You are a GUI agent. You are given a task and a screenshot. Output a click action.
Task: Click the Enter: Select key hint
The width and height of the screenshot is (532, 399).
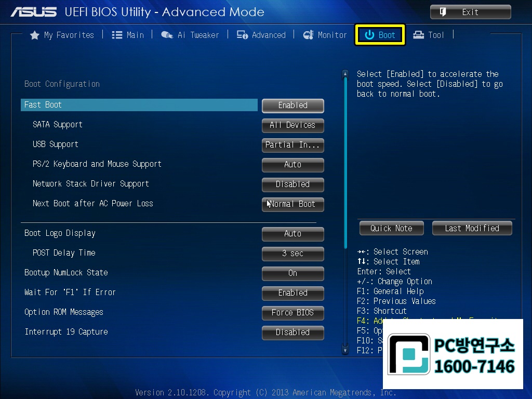tap(384, 272)
